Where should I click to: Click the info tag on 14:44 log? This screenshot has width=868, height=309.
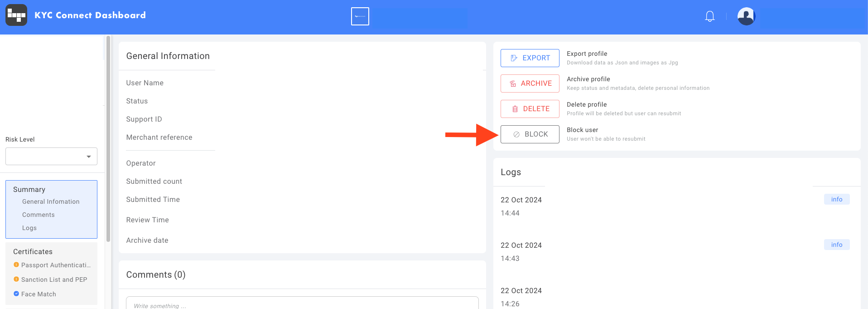pyautogui.click(x=837, y=199)
